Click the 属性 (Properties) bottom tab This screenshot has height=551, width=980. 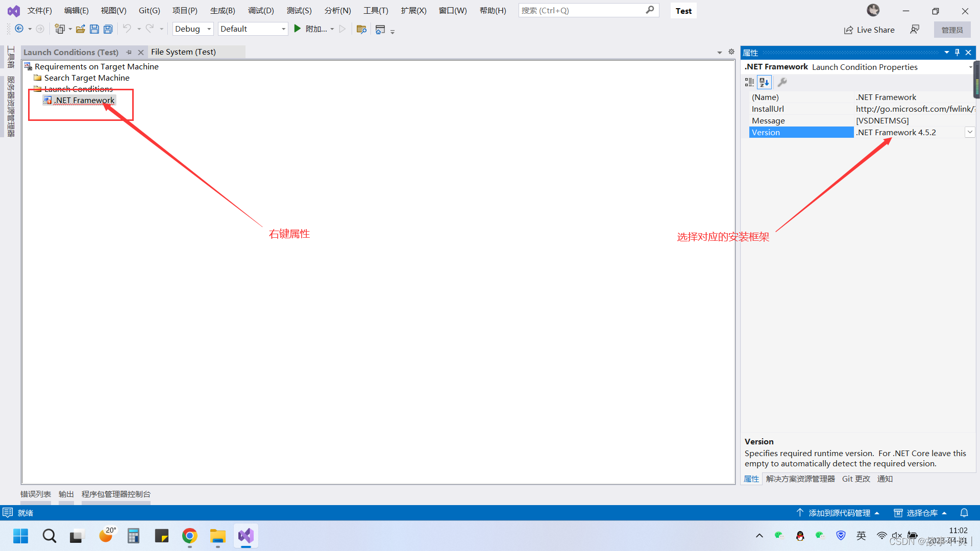(751, 479)
